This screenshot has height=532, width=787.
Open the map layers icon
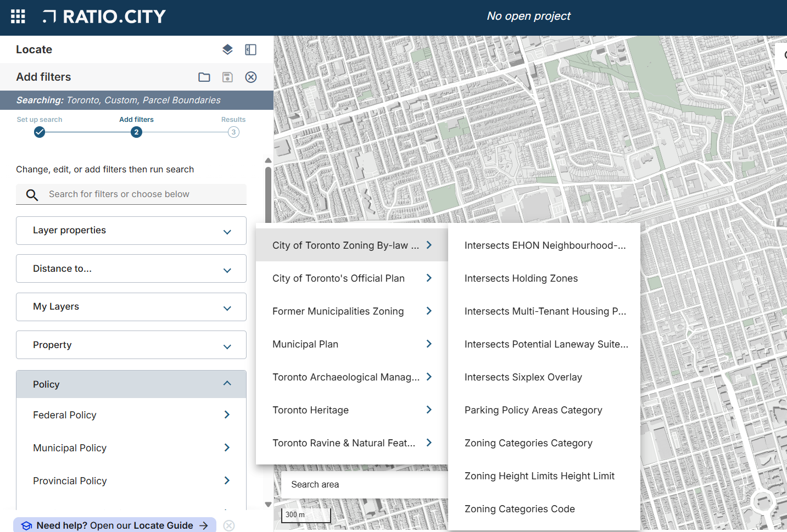(x=227, y=49)
